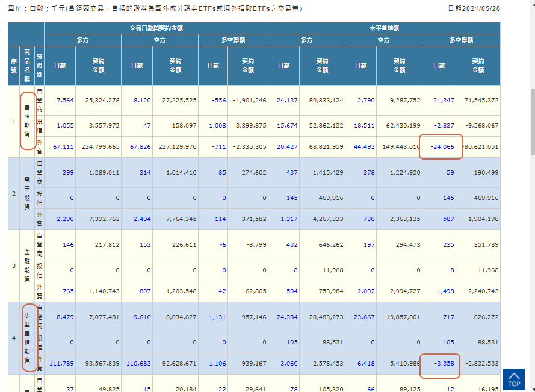Select the 110,683 short volume link

pos(138,364)
